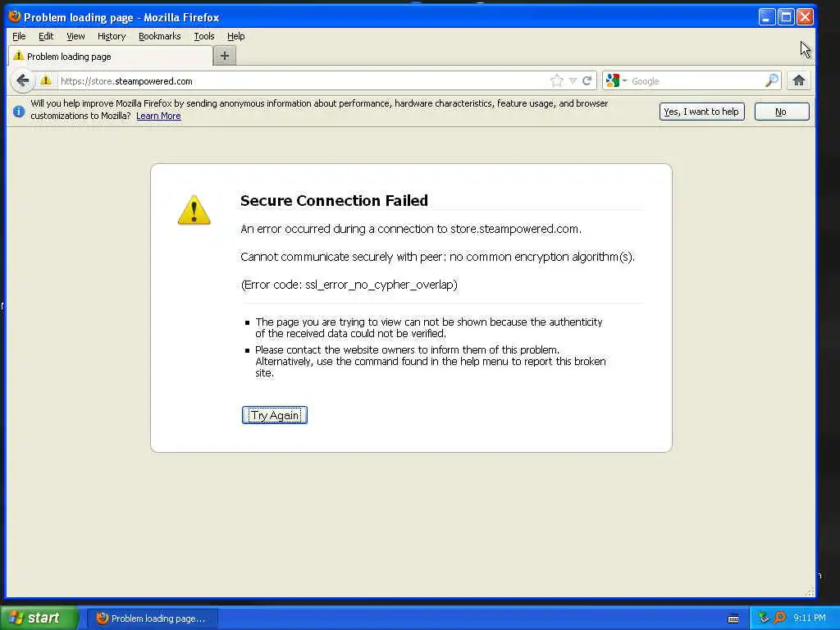Click the yellow warning triangle on the error page
Image resolution: width=840 pixels, height=630 pixels.
coord(194,210)
